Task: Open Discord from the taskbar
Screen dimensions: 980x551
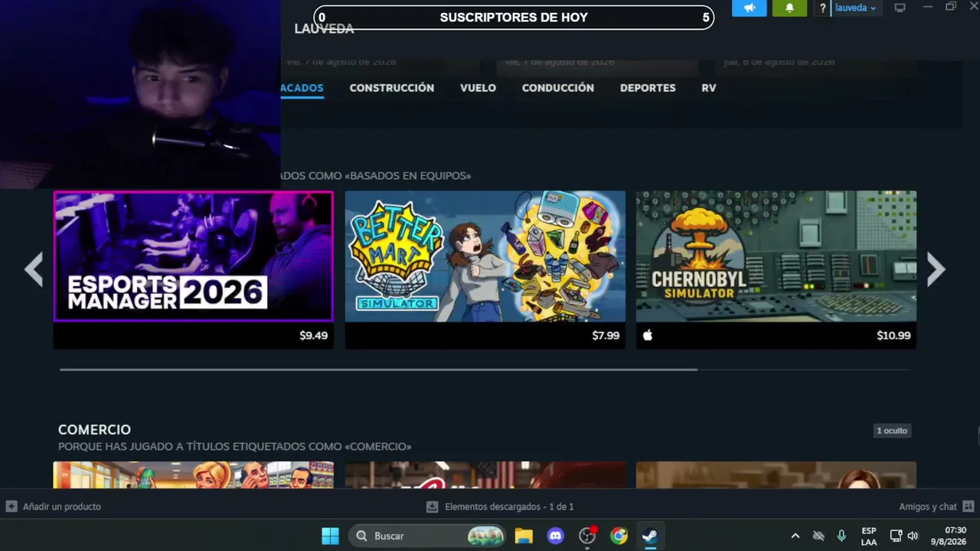Action: [x=556, y=536]
